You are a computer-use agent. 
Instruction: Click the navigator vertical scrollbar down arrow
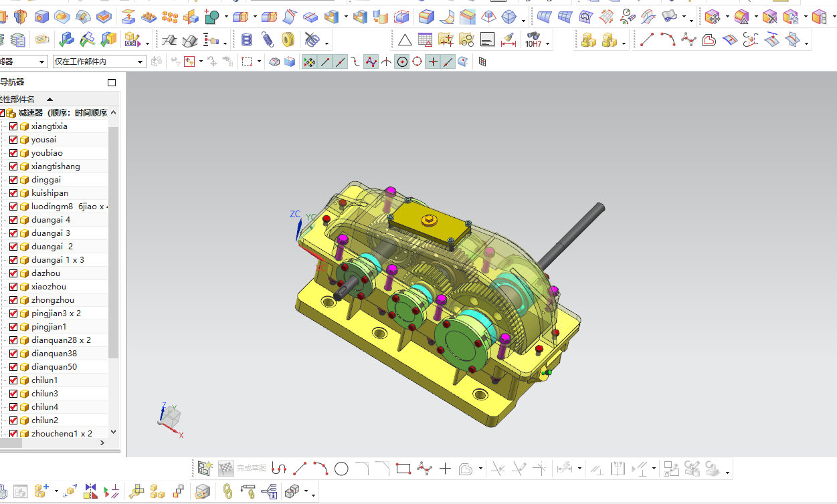point(113,432)
